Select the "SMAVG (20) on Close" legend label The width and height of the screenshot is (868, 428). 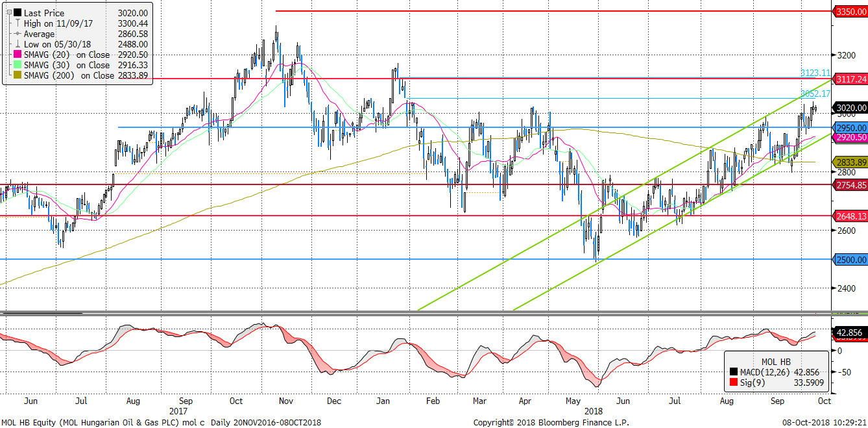67,55
